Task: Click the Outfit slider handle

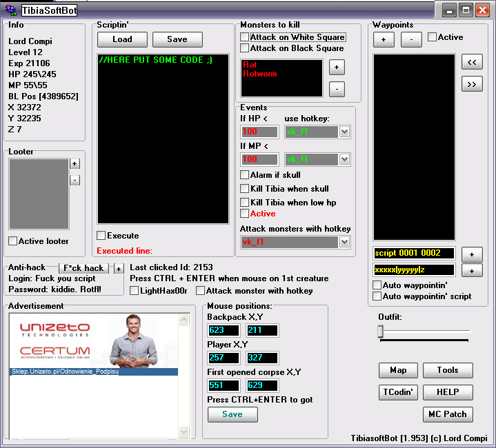Action: 380,332
